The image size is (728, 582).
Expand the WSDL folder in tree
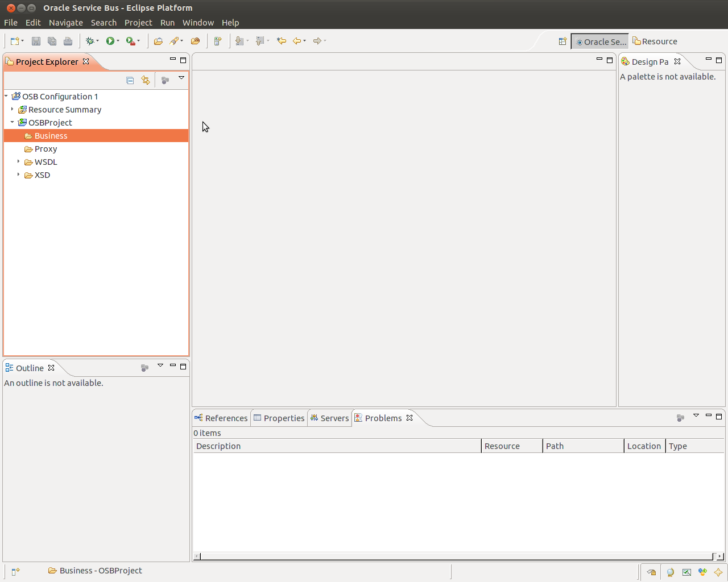[x=18, y=162]
